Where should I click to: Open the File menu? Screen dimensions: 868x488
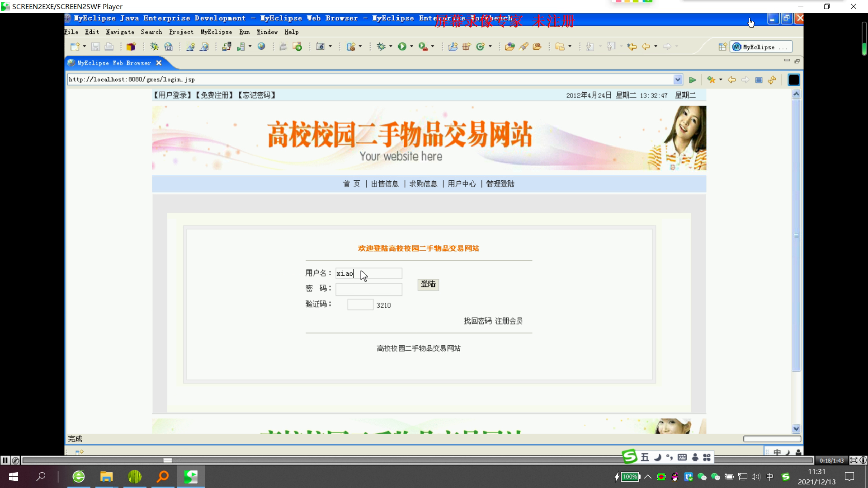[x=71, y=32]
